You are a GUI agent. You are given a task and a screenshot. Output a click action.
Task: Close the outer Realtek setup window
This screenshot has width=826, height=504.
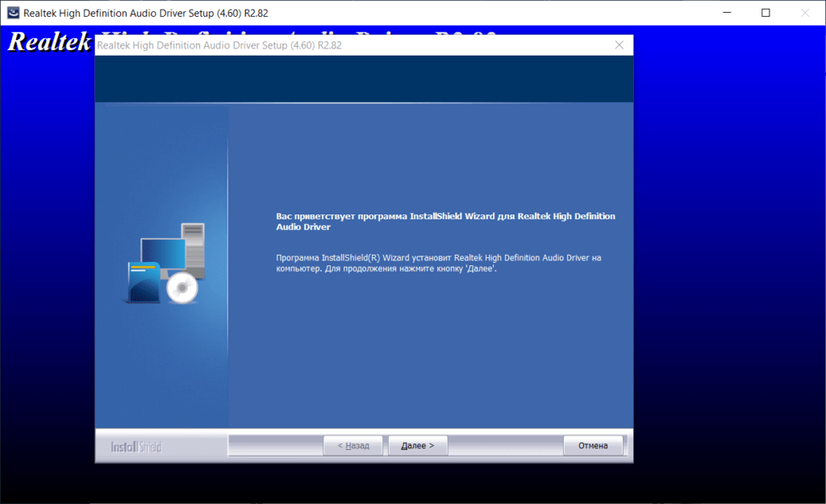coord(803,13)
